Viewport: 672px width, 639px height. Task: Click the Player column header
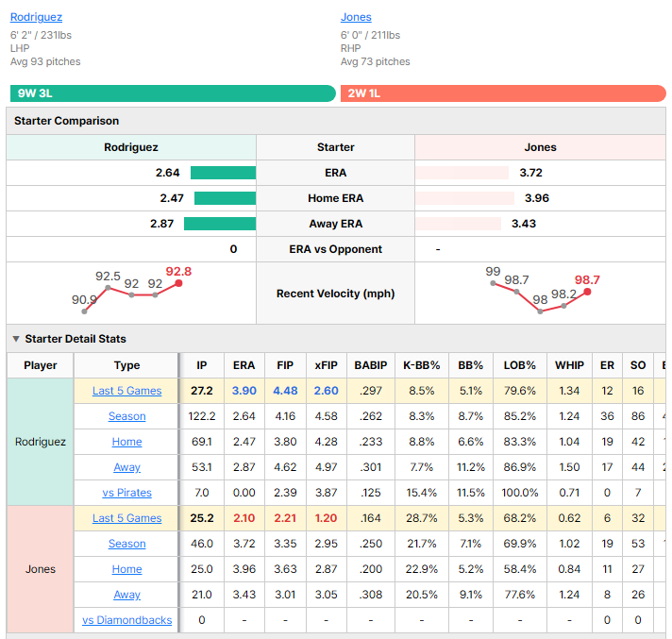41,365
